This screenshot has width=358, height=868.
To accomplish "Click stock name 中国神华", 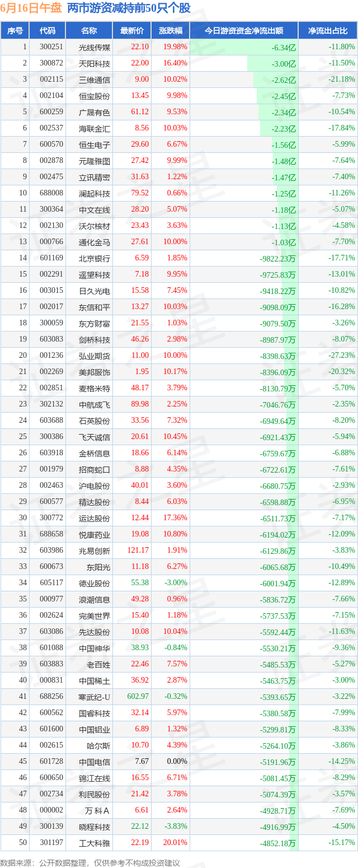I will pos(95,648).
